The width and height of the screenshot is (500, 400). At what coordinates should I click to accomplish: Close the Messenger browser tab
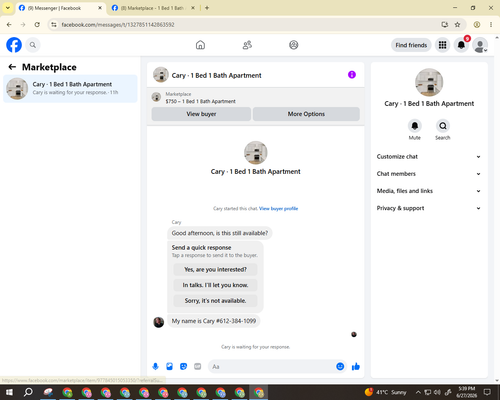pyautogui.click(x=100, y=8)
